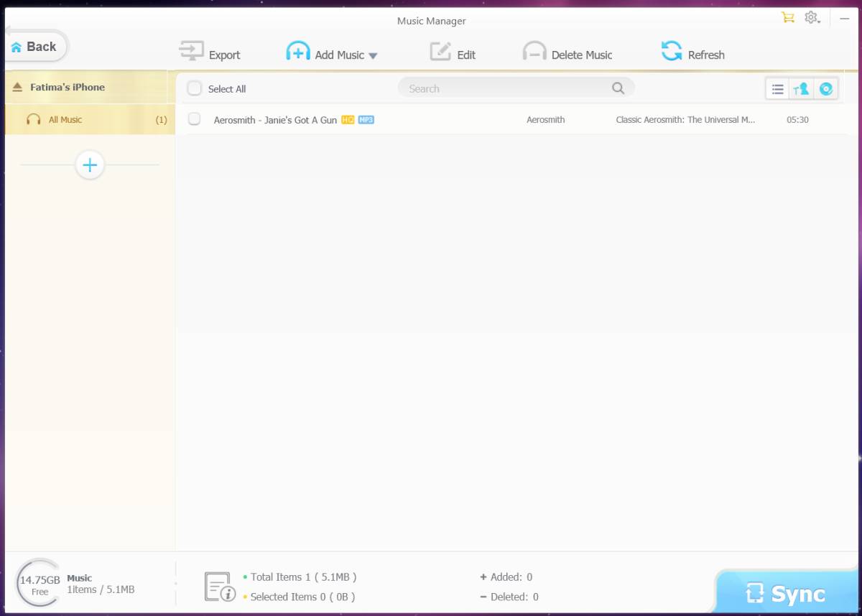Click the MP3 format badge

[x=366, y=119]
